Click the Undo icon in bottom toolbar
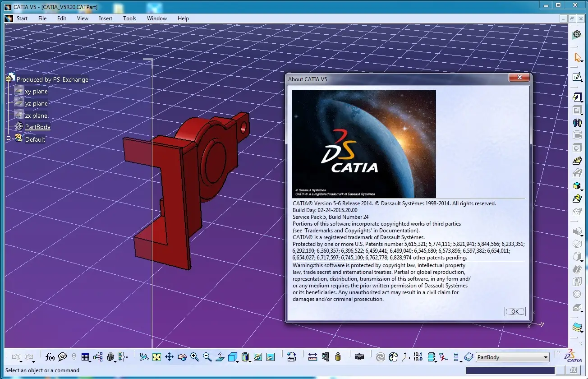The image size is (588, 379). click(x=17, y=357)
